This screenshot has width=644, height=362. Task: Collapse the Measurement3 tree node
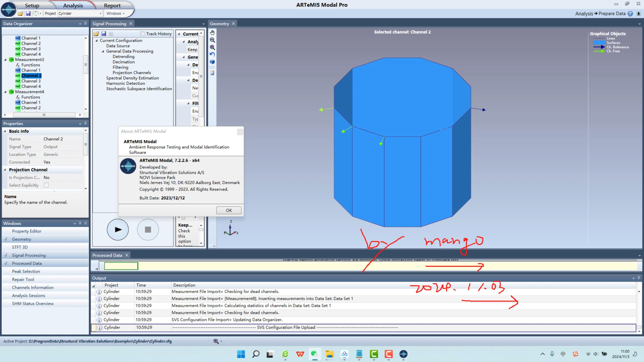click(x=6, y=59)
